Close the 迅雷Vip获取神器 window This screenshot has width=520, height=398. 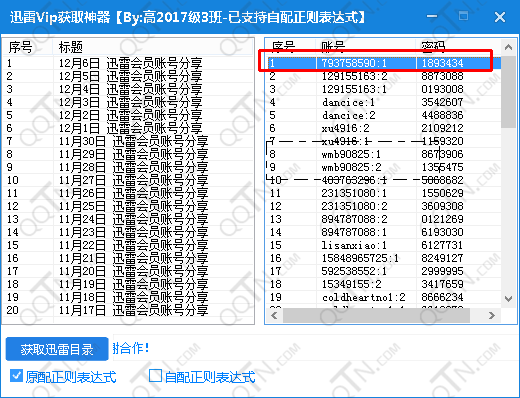(x=500, y=17)
